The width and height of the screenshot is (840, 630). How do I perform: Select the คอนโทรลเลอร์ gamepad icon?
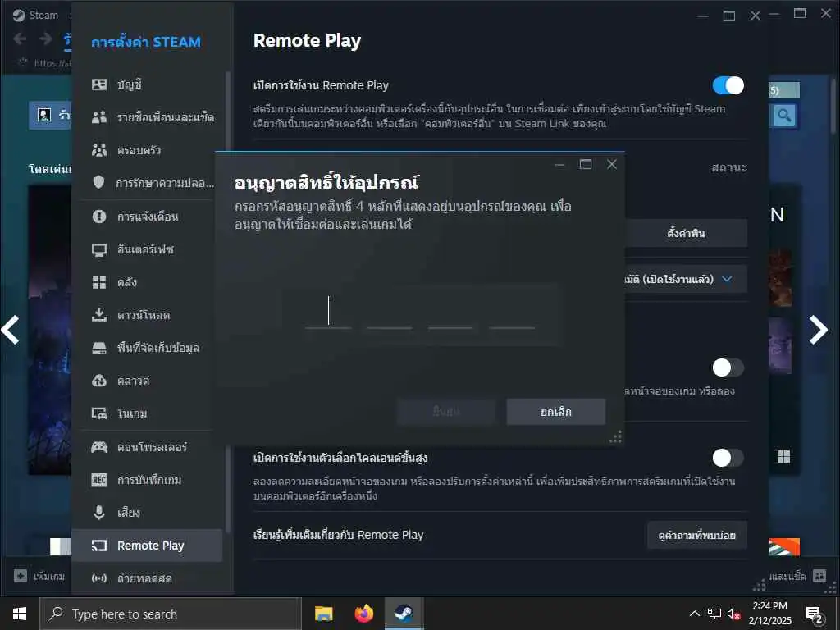coord(99,447)
